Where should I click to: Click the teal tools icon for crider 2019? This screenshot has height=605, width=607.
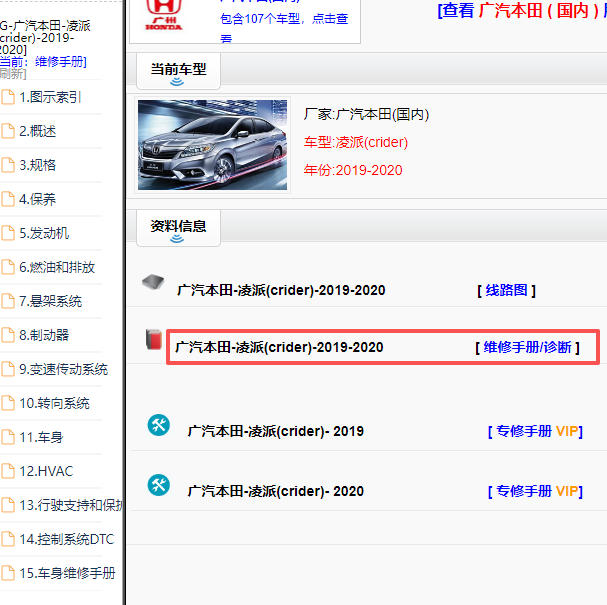(x=159, y=425)
